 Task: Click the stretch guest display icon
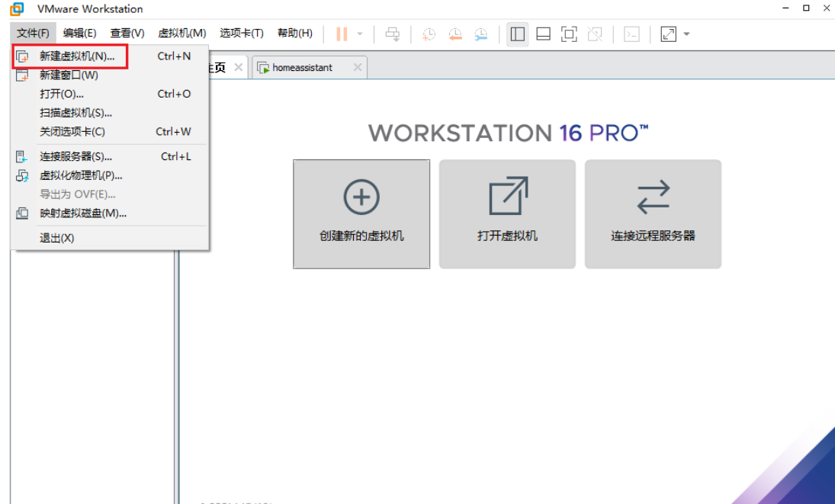coord(668,34)
